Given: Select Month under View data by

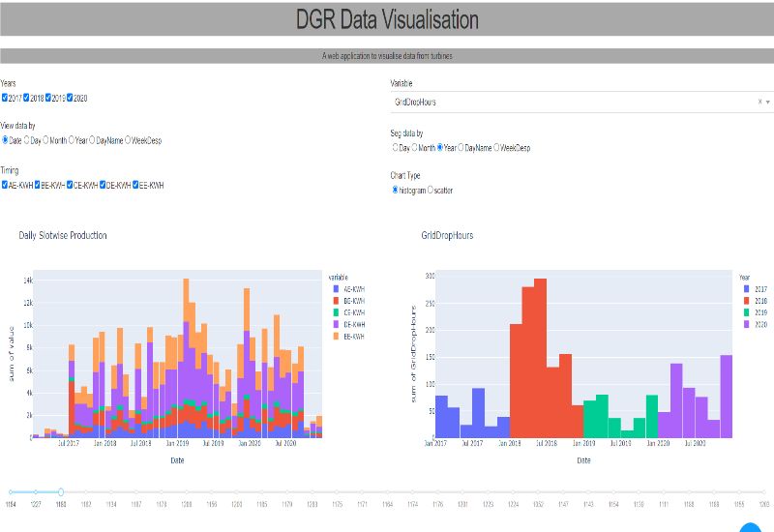Looking at the screenshot, I should tap(45, 141).
